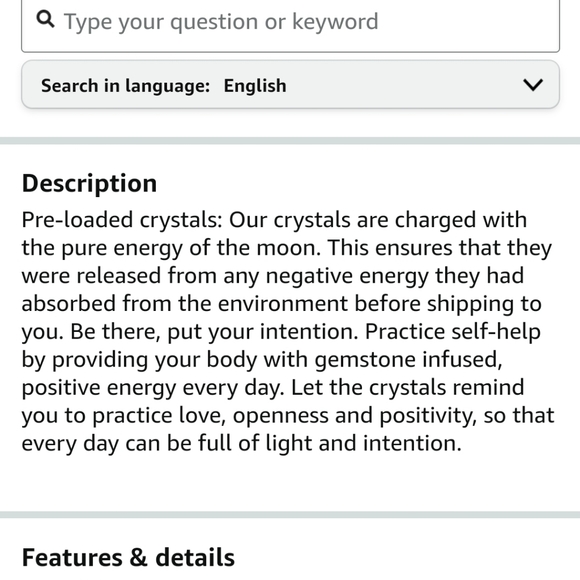Click the line mentioning "energy of the moon"
The height and width of the screenshot is (580, 580).
(287, 248)
